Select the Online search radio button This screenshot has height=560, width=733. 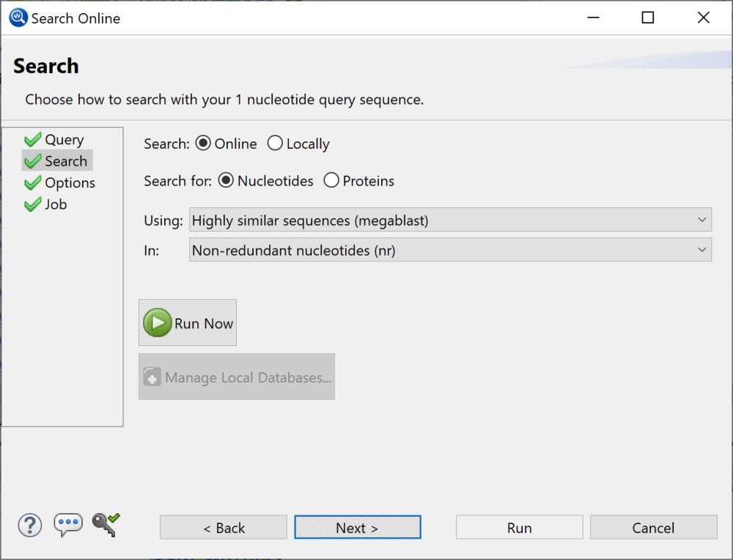coord(203,144)
